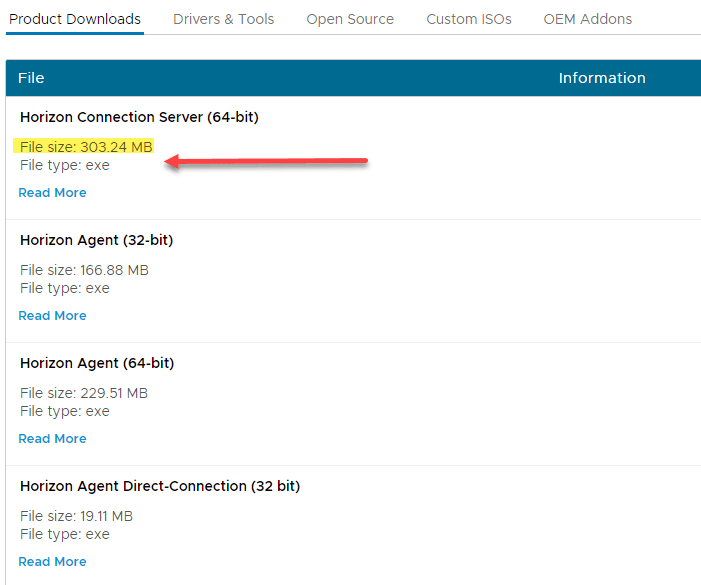Click the File size: 303.24 MB text
Screen dimensions: 701x585
(86, 147)
